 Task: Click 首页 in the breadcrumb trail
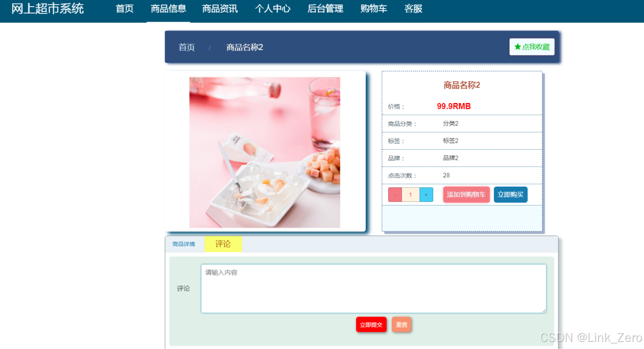186,47
